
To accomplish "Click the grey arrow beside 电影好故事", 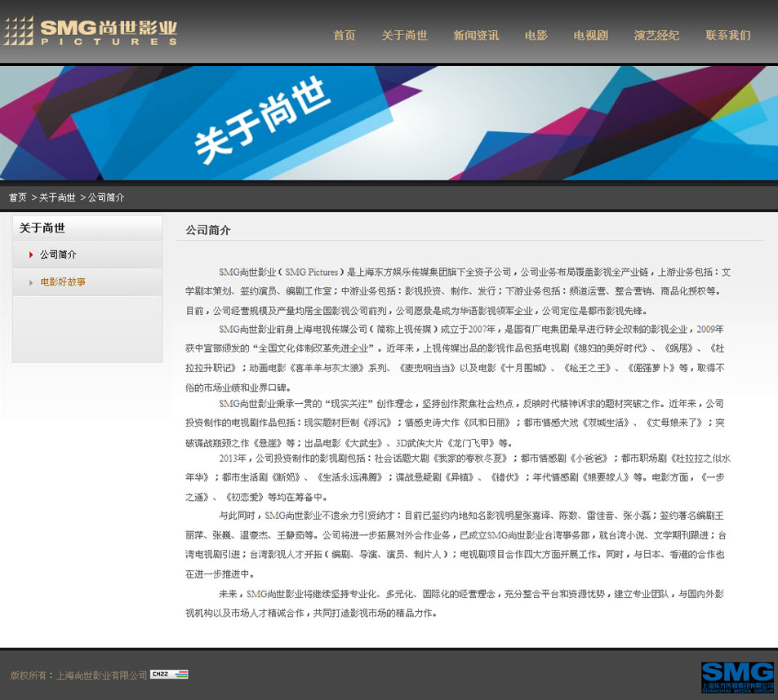I will coord(31,282).
